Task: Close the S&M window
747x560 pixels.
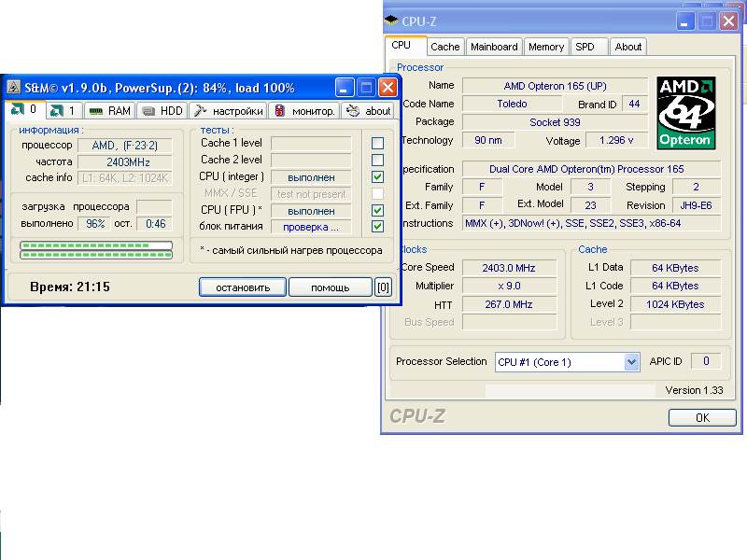Action: pos(388,87)
